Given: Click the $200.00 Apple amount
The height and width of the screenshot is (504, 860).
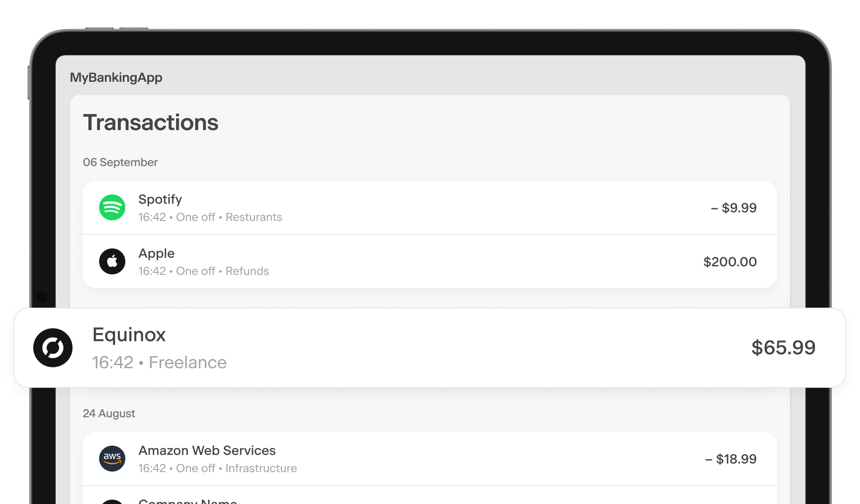Looking at the screenshot, I should point(730,262).
